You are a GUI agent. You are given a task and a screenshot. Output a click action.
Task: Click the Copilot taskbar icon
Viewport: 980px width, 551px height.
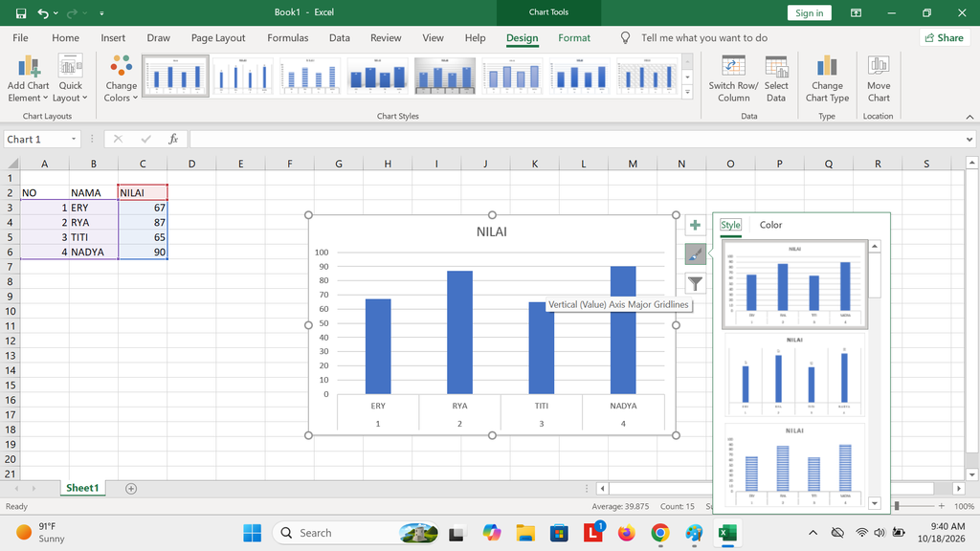tap(491, 533)
